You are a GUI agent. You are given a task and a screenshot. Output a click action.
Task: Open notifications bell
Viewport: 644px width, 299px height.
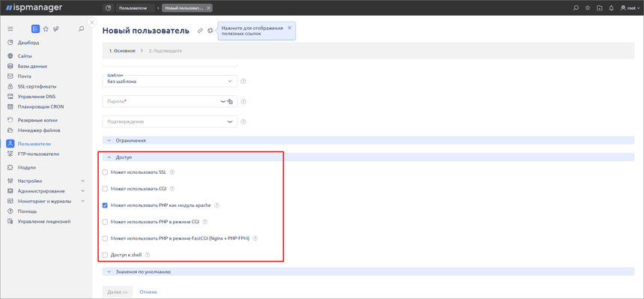pos(612,7)
